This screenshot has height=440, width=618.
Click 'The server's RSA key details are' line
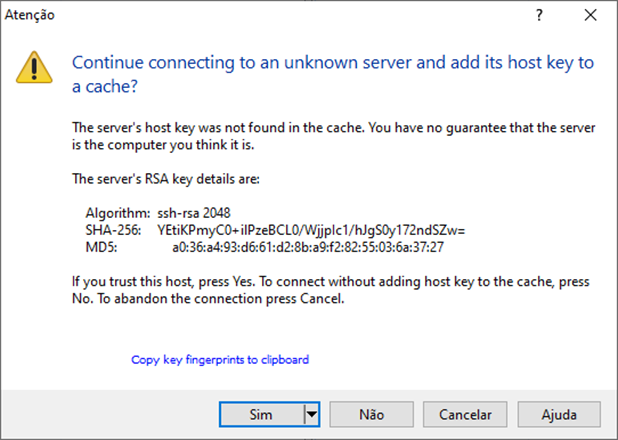coord(166,179)
